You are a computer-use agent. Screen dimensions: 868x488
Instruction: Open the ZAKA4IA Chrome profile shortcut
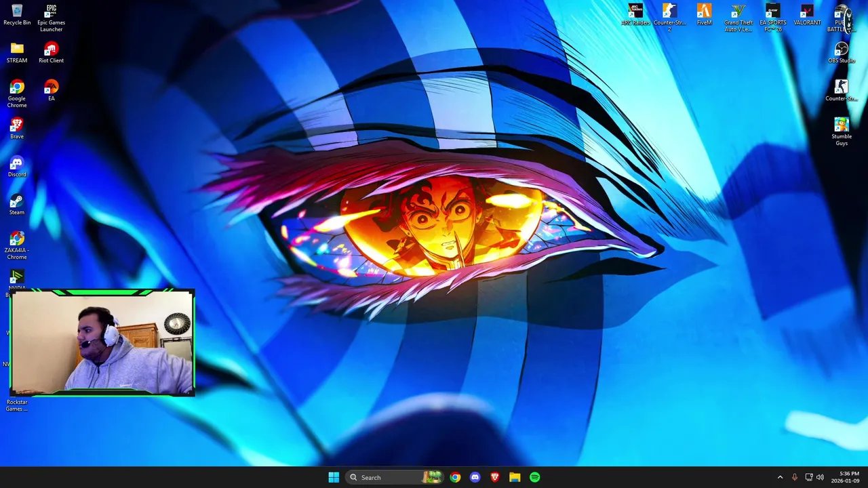(x=17, y=245)
